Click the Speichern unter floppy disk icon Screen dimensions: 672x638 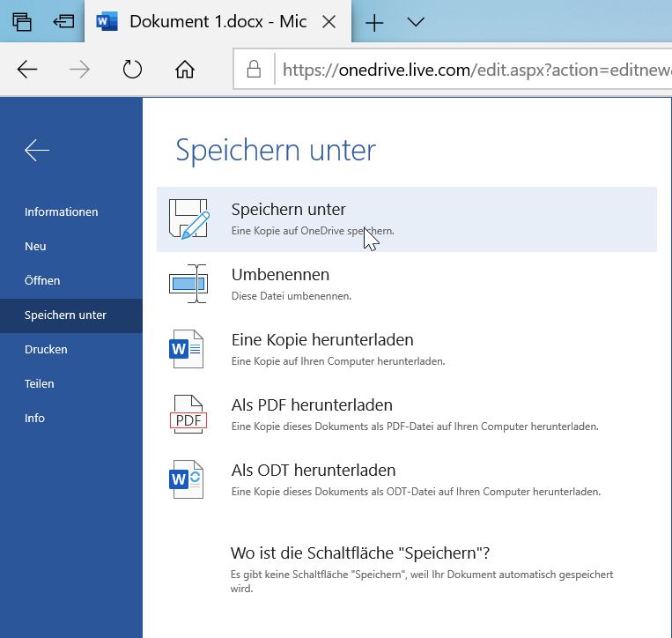click(x=188, y=219)
